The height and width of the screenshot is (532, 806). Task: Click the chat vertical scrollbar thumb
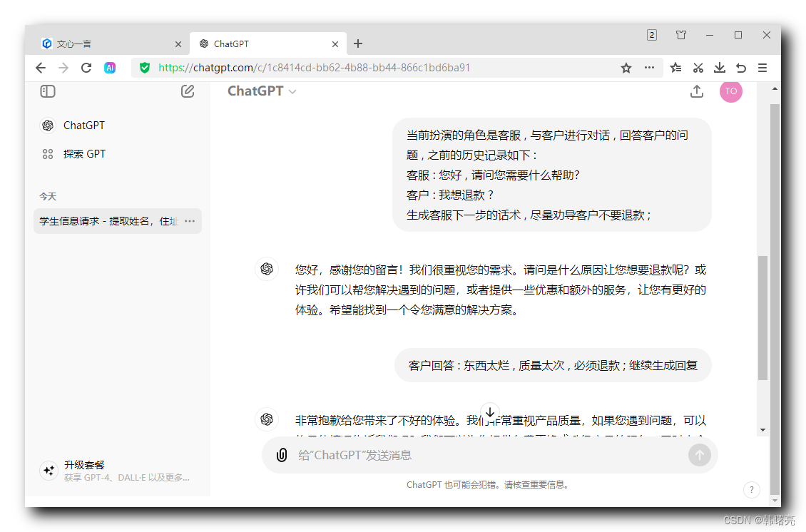click(x=762, y=317)
